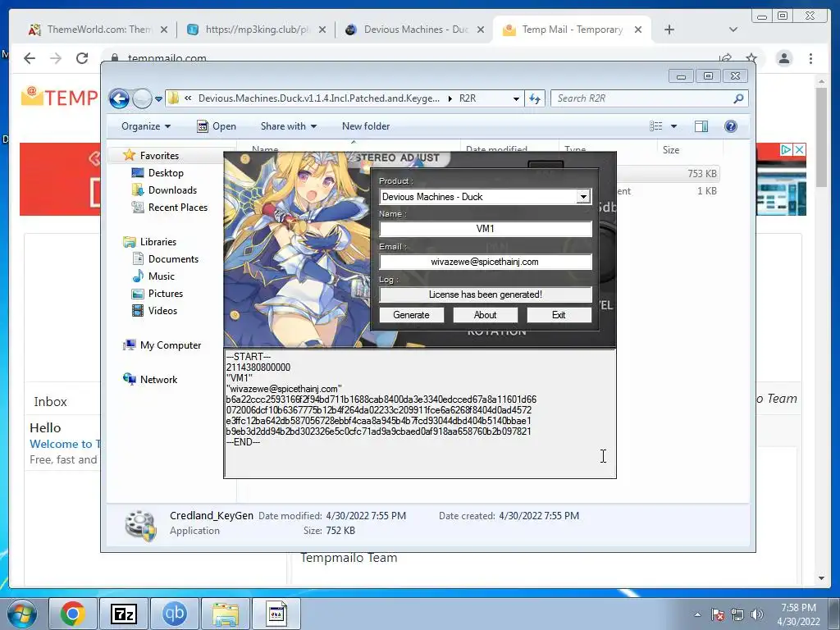
Task: Share the page via Chrome share icon
Action: (725, 58)
